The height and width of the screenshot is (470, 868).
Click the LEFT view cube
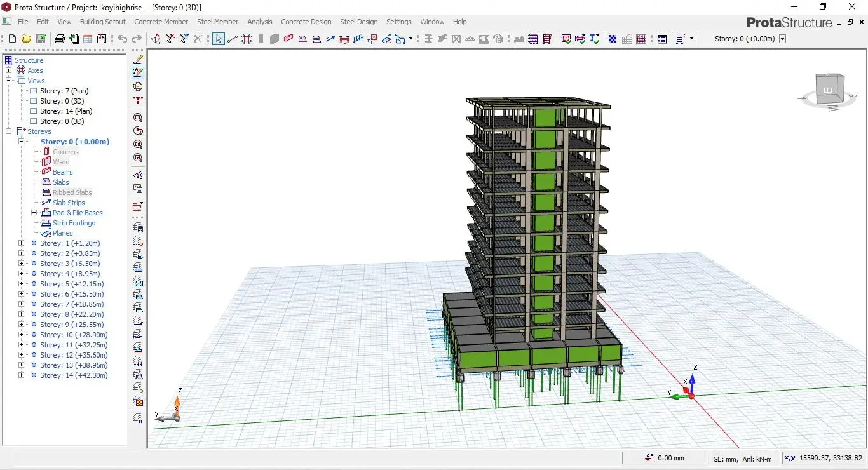pos(830,90)
